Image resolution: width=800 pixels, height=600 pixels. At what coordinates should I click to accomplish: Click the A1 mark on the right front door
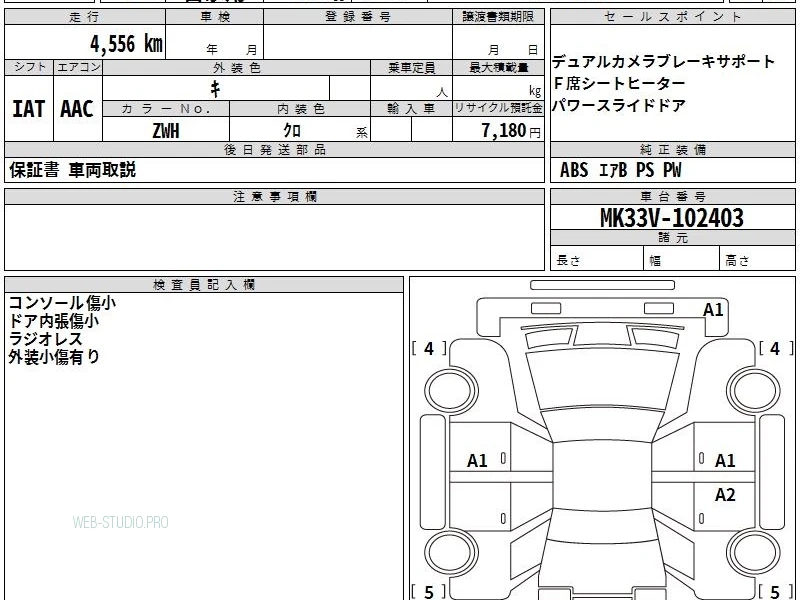point(724,461)
